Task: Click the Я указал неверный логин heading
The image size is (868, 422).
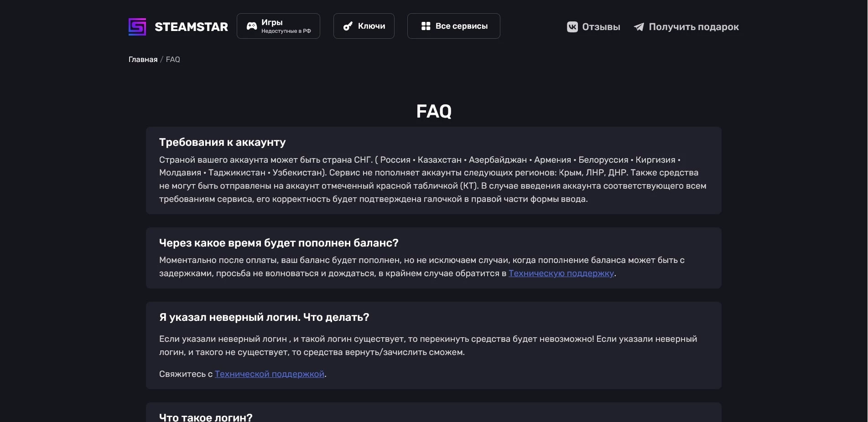Action: [x=264, y=317]
